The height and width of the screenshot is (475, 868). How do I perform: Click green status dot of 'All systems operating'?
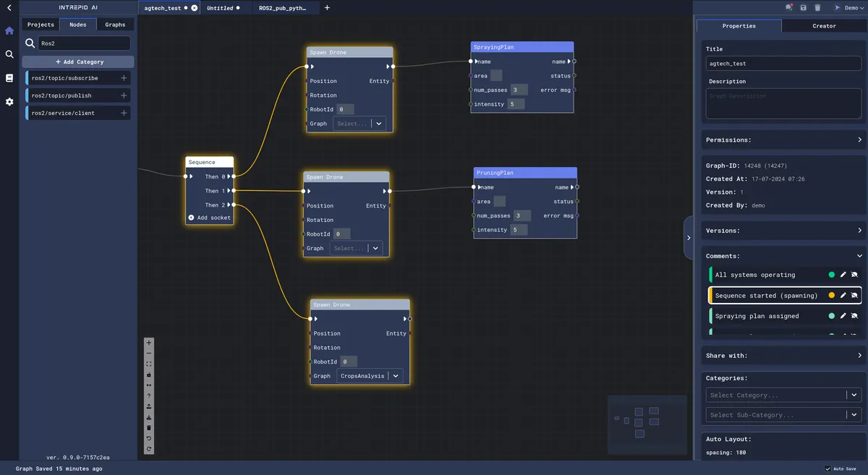(x=832, y=275)
